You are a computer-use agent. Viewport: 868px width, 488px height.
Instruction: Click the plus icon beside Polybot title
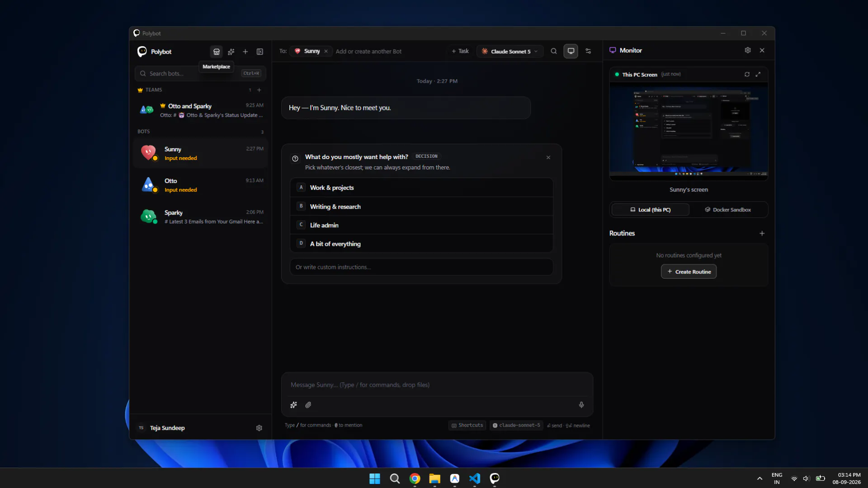click(x=245, y=52)
